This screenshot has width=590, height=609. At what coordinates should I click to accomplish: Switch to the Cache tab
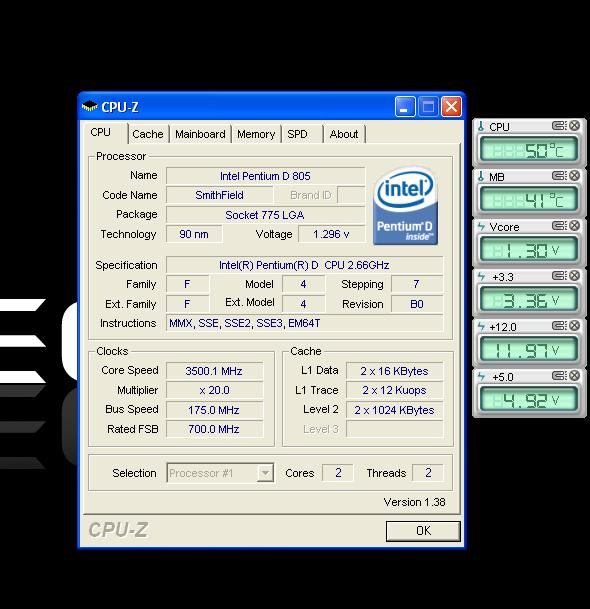148,134
